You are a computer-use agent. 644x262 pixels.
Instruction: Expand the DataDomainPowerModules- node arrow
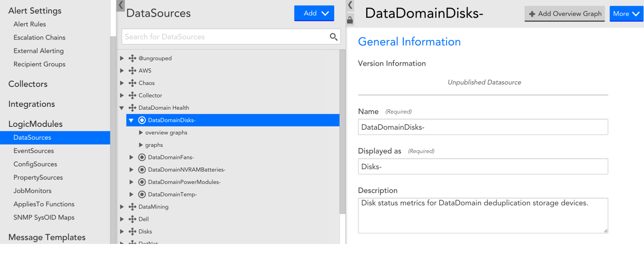tap(131, 182)
